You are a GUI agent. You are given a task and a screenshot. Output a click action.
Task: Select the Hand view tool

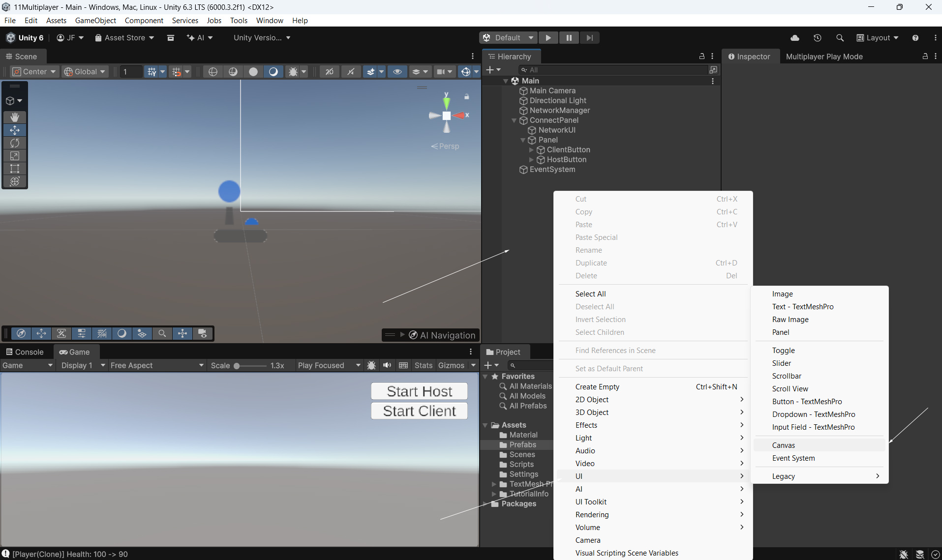[x=15, y=117]
